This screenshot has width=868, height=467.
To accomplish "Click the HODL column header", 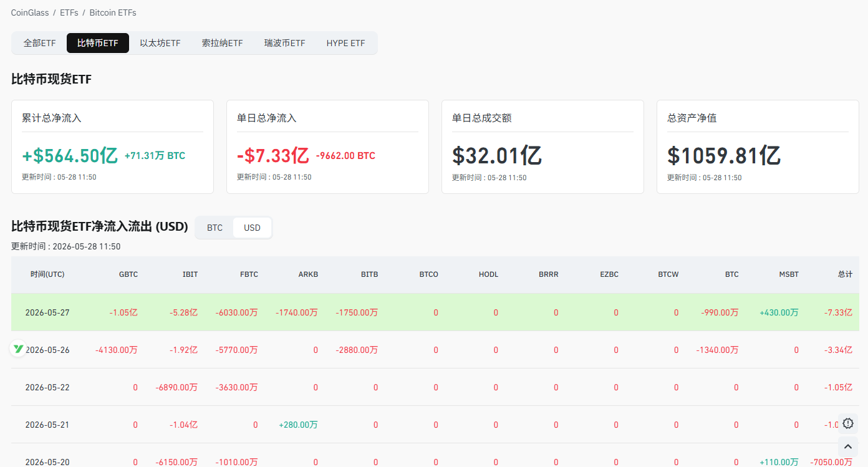I will point(489,274).
